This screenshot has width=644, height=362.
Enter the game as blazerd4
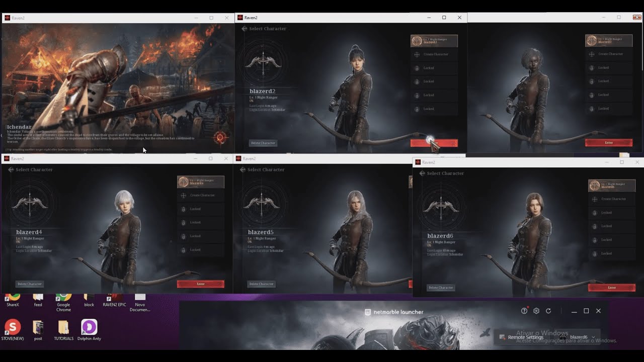[201, 284]
